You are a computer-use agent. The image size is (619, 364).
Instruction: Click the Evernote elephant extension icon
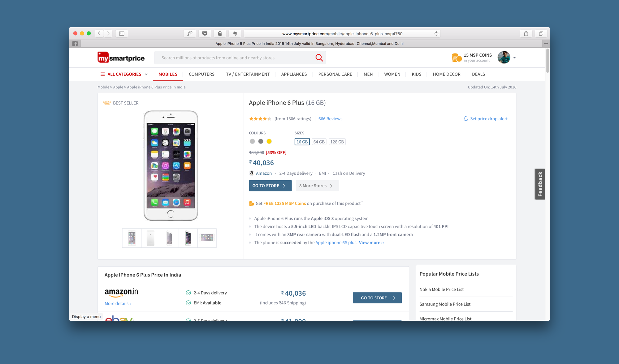coord(235,33)
